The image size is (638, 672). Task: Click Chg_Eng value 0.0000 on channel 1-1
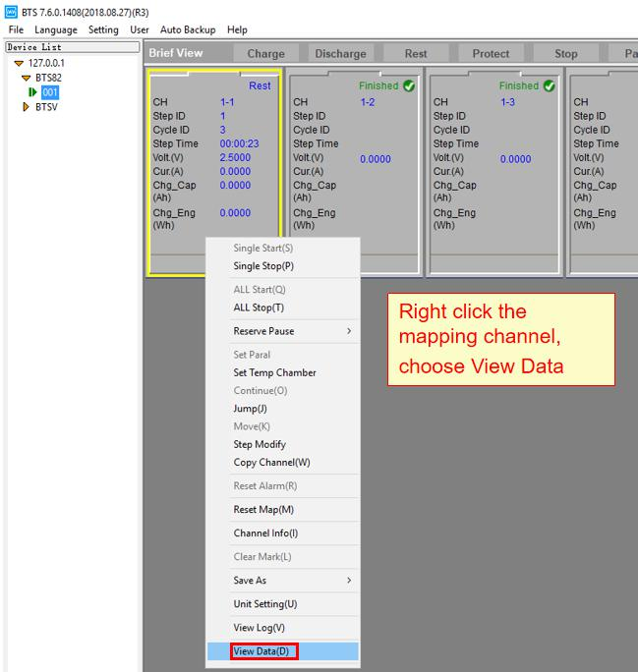click(235, 212)
